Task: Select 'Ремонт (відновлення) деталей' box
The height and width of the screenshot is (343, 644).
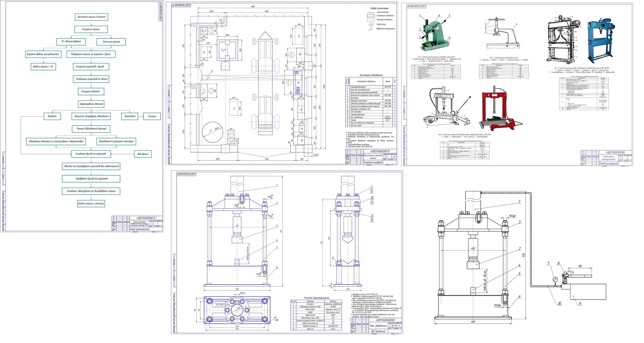Action: point(91,129)
